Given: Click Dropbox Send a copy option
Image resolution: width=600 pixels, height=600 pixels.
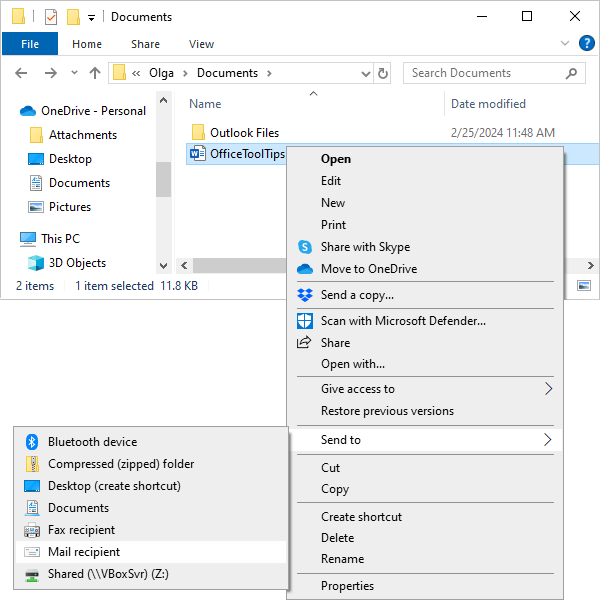Looking at the screenshot, I should pos(425,295).
